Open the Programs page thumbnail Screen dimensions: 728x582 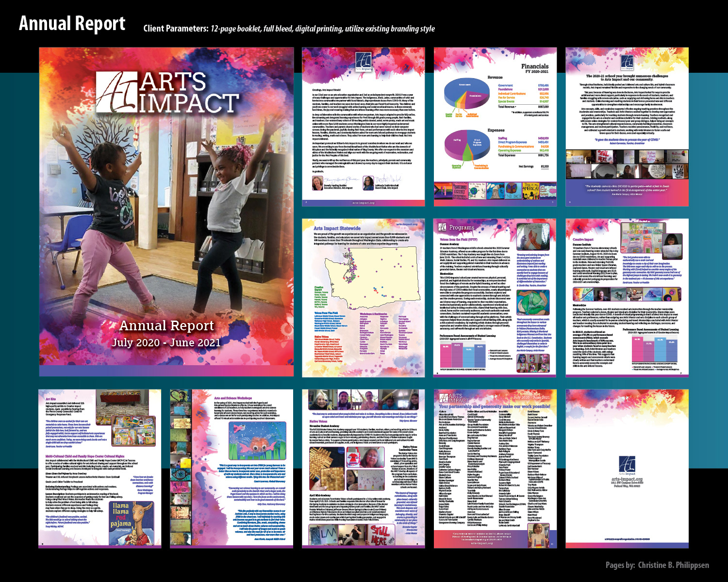(495, 298)
